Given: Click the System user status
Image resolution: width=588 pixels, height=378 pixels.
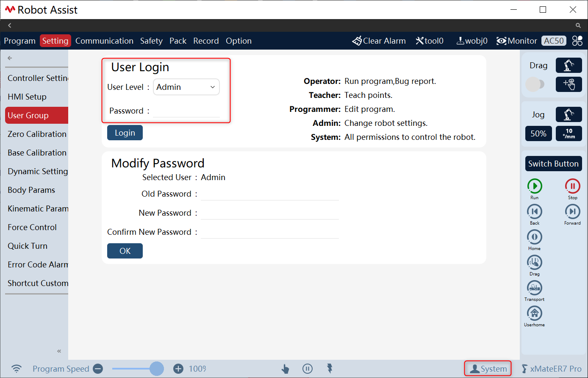Looking at the screenshot, I should [488, 369].
